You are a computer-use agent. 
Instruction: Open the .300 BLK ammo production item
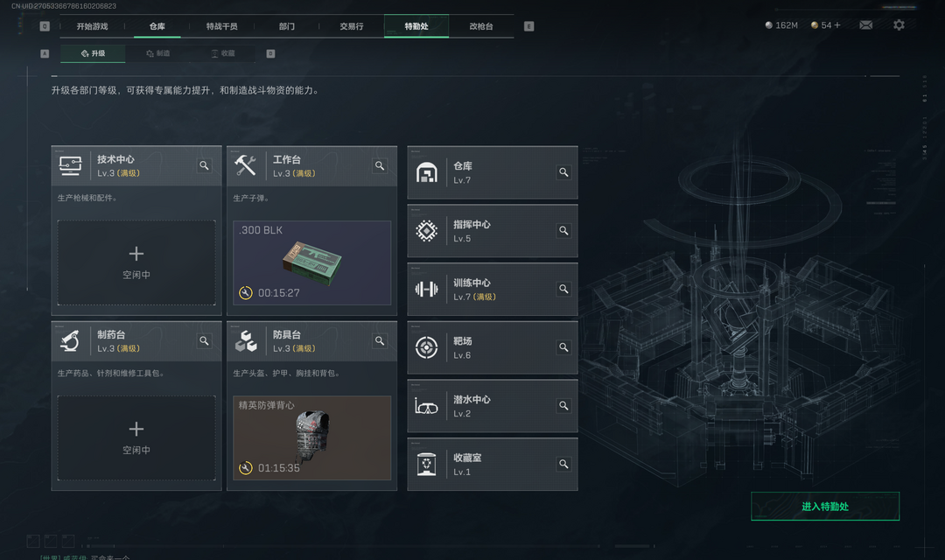tap(312, 262)
